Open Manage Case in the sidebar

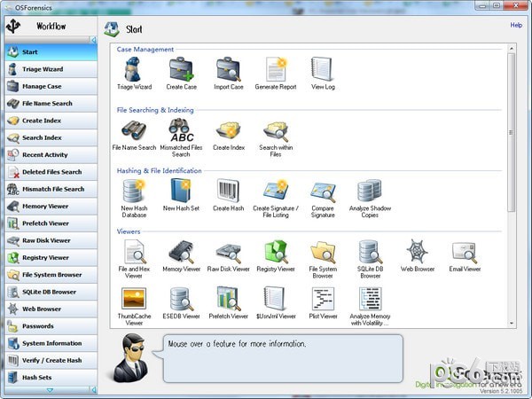pyautogui.click(x=51, y=87)
